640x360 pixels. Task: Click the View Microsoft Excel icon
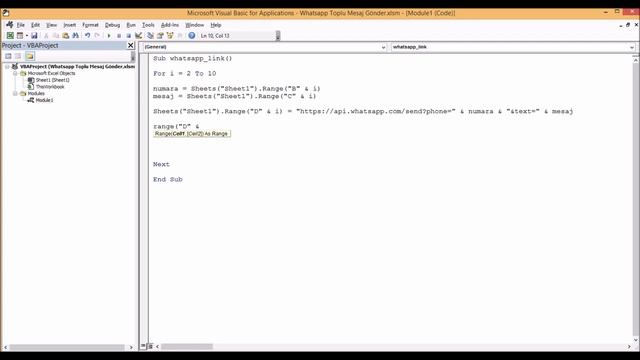tap(10, 36)
